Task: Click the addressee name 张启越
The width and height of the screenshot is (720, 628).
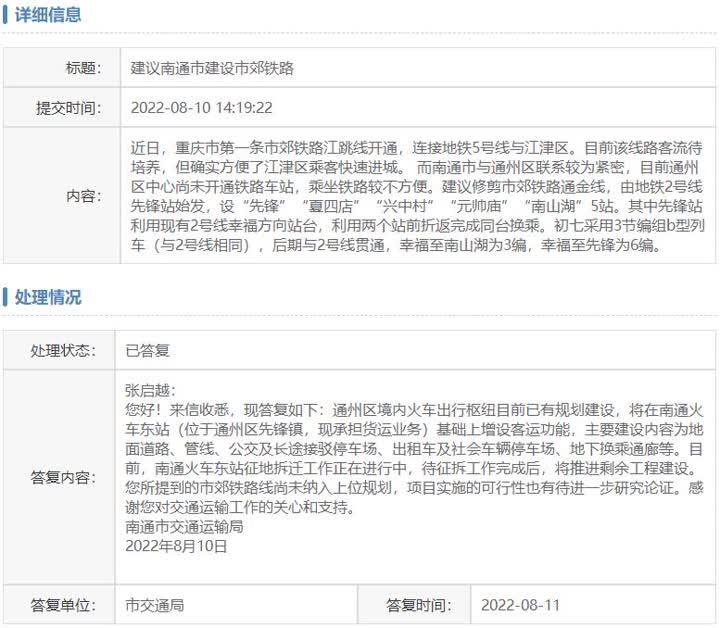Action: coord(147,391)
